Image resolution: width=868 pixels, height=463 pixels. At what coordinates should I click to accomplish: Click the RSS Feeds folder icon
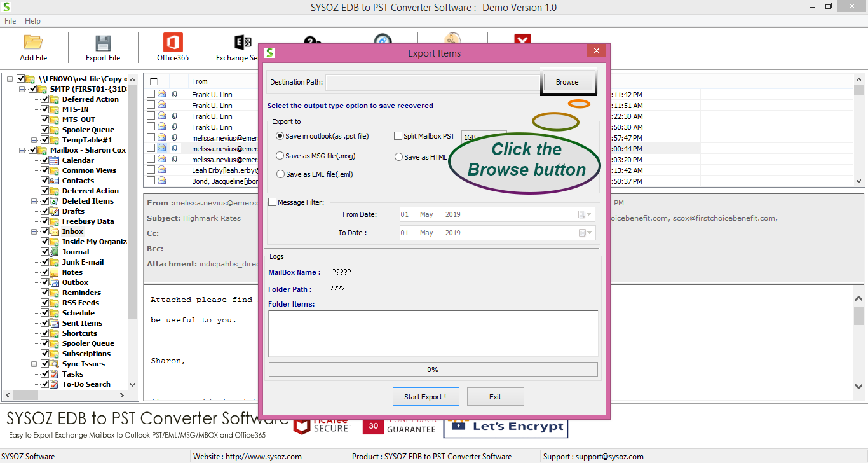pos(55,303)
